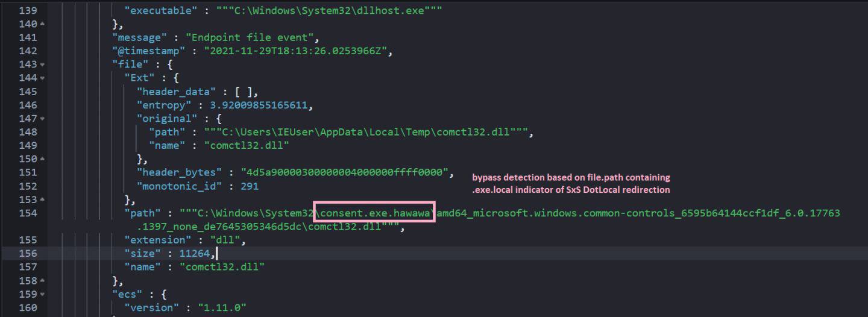This screenshot has width=868, height=317.
Task: Click the entropy value 3.92009855165611
Action: point(259,105)
